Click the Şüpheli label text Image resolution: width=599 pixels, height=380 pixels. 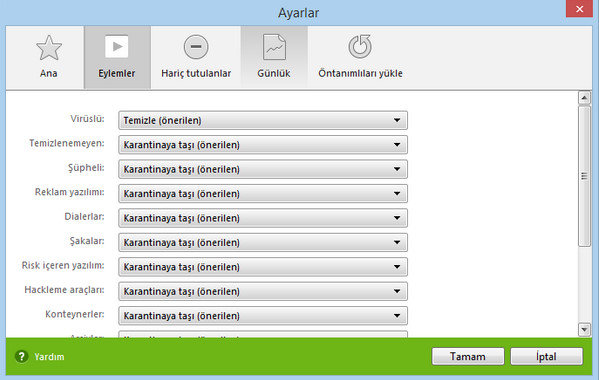[x=86, y=168]
